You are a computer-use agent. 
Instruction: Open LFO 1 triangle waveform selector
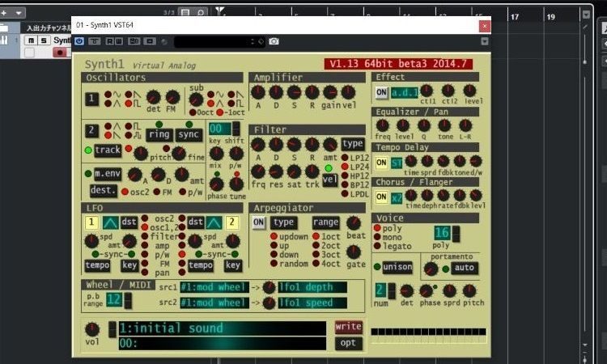(110, 222)
